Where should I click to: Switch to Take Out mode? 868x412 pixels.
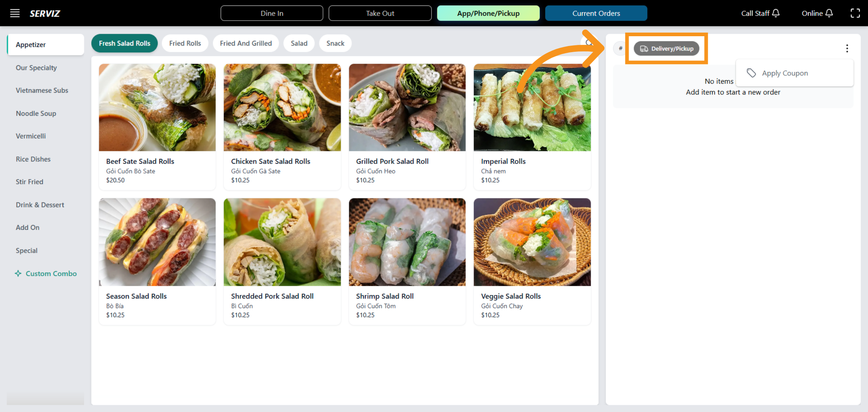pyautogui.click(x=380, y=13)
